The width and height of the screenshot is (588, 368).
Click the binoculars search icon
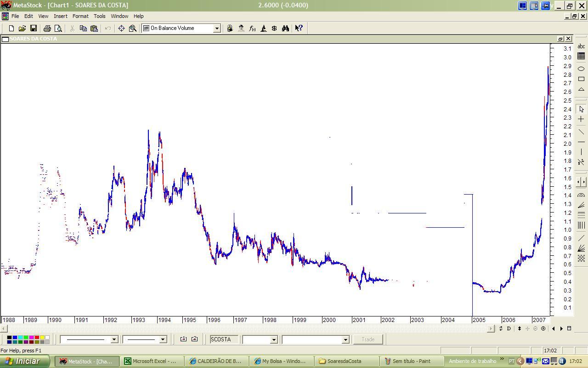click(x=285, y=28)
